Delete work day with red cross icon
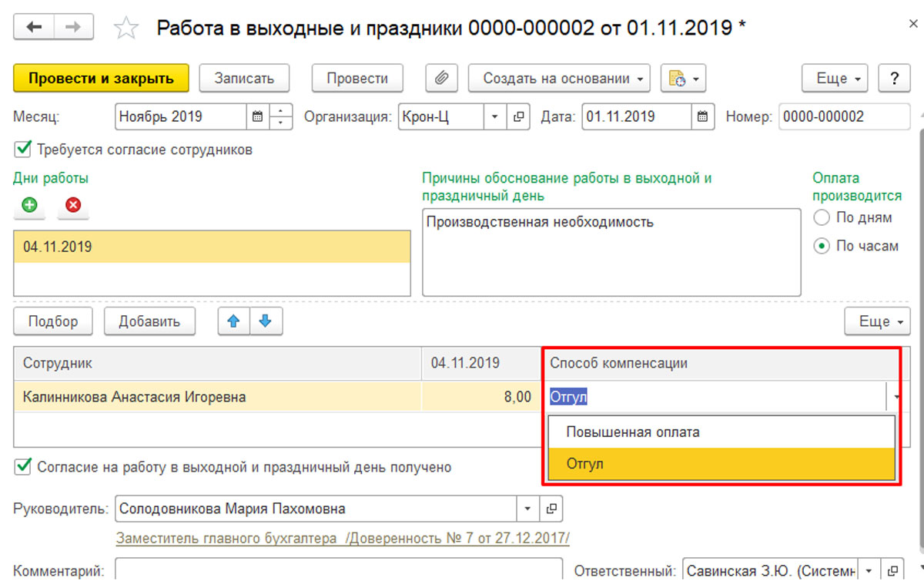This screenshot has width=924, height=588. coord(73,205)
